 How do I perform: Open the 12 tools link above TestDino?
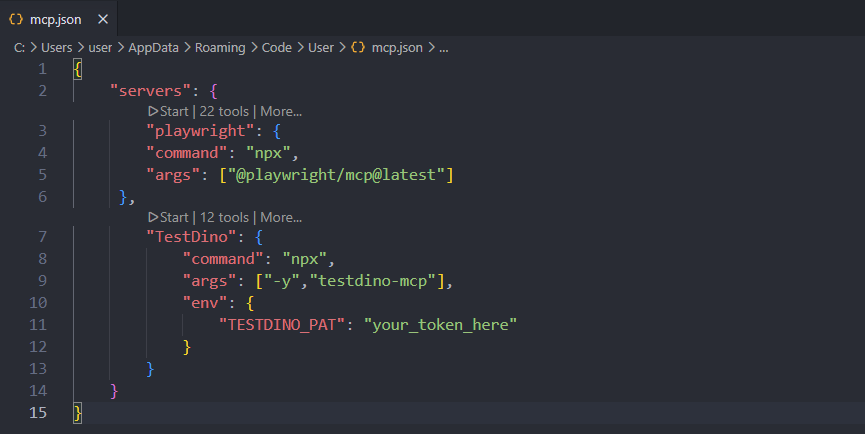pos(225,217)
